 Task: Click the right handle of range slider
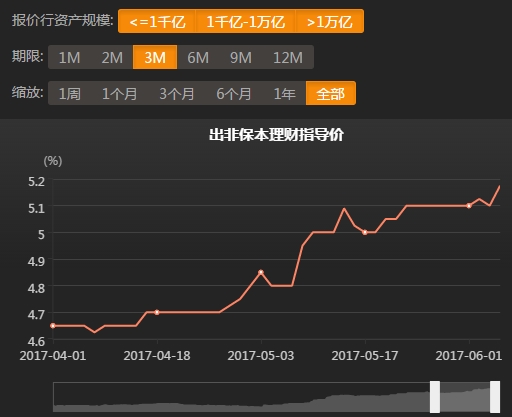[x=495, y=397]
